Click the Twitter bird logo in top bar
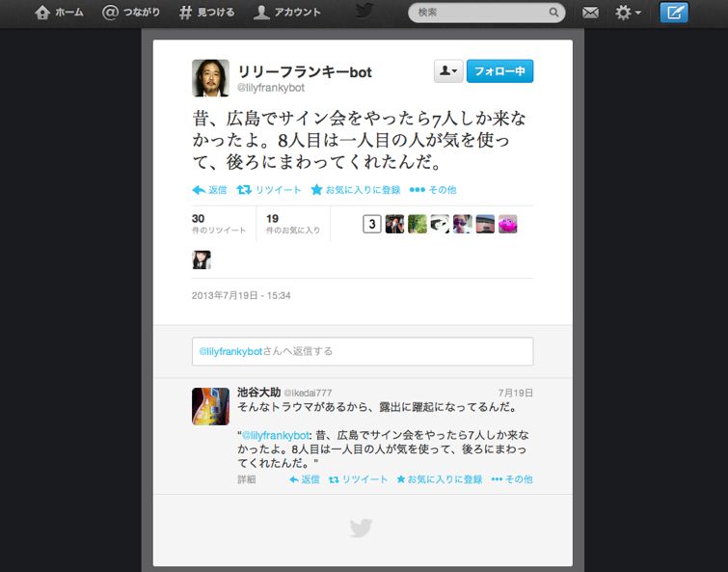 364,12
